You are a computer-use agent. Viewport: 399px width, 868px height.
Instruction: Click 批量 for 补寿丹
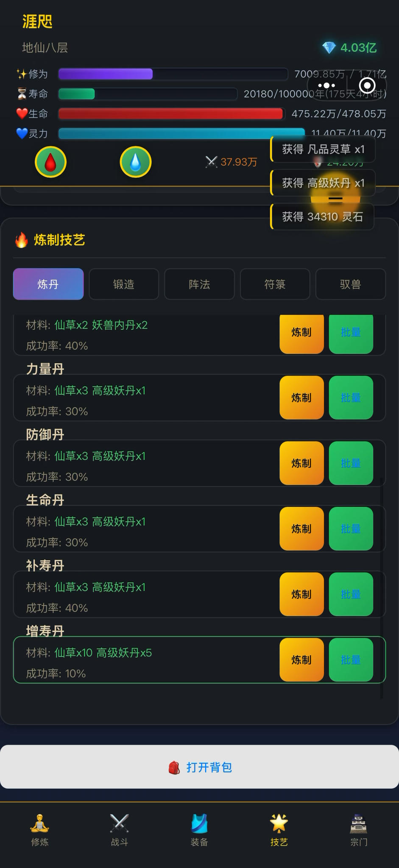coord(351,594)
